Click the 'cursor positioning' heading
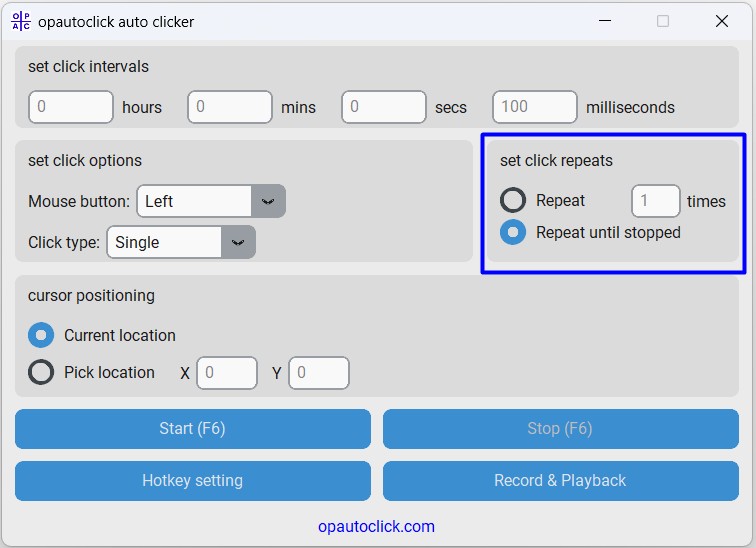756x548 pixels. tap(91, 295)
